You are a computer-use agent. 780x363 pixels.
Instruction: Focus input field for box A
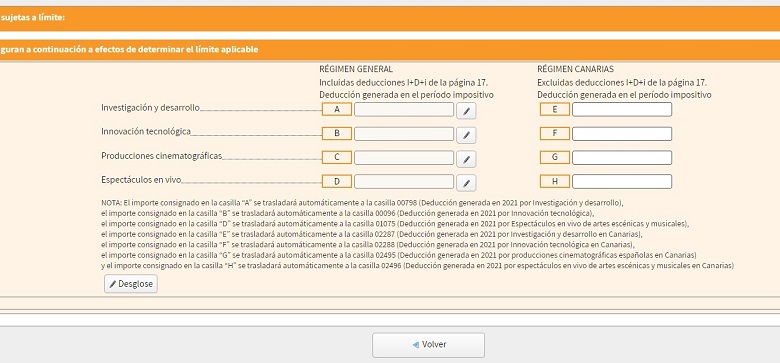pos(404,109)
